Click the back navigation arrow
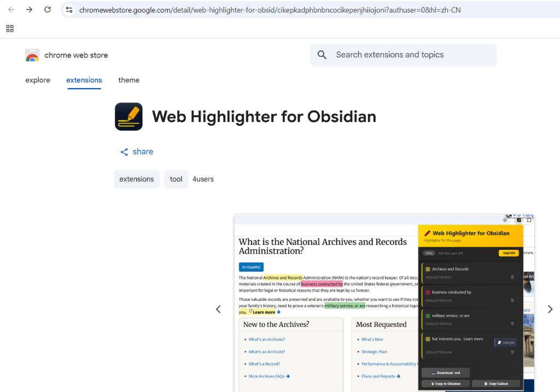Image resolution: width=560 pixels, height=392 pixels. coord(11,9)
